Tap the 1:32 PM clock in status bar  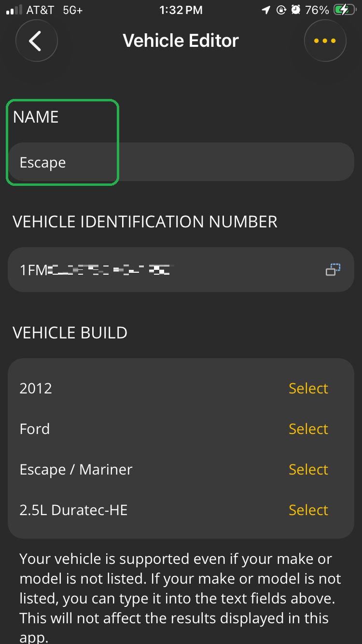coord(181,10)
